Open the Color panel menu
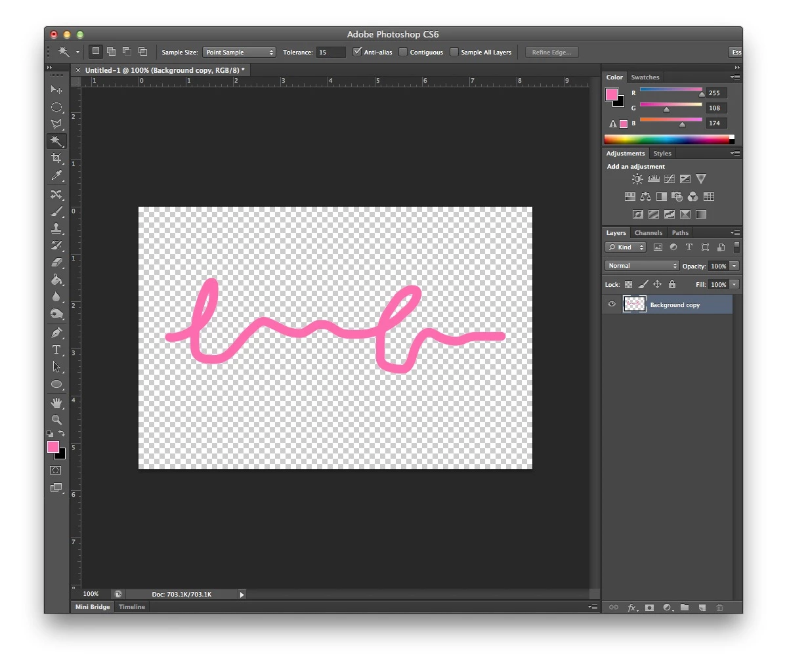This screenshot has height=672, width=787. coord(735,77)
